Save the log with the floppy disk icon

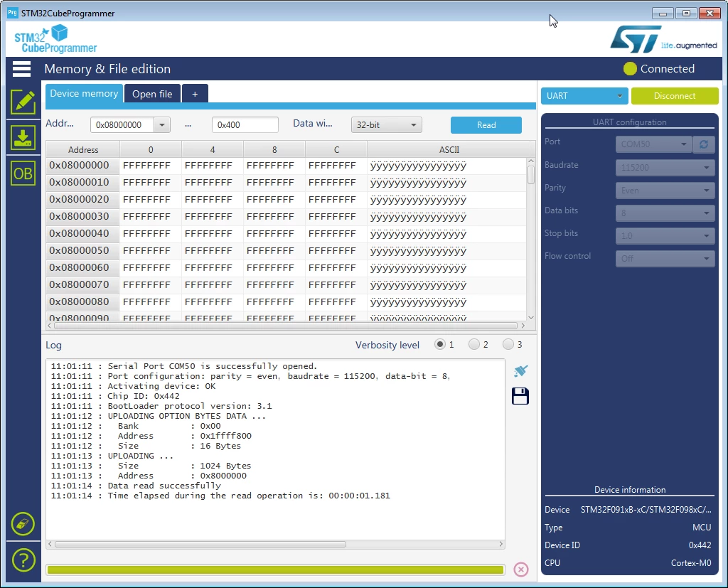520,396
